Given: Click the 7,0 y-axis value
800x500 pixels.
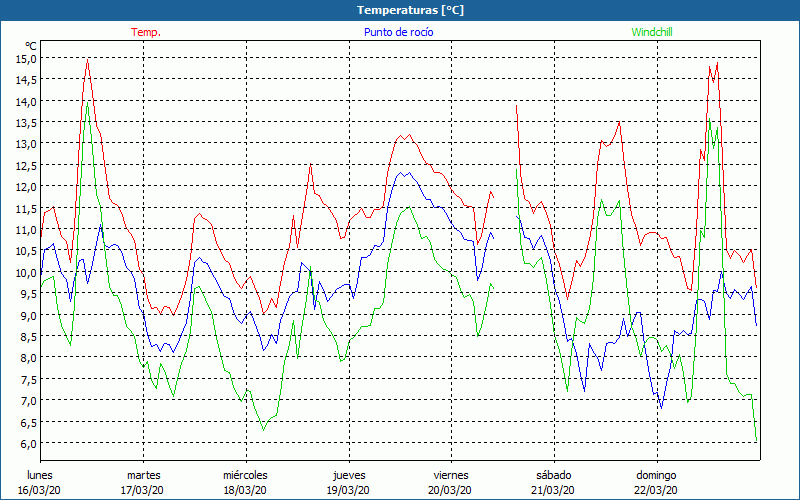Looking at the screenshot, I should [29, 400].
